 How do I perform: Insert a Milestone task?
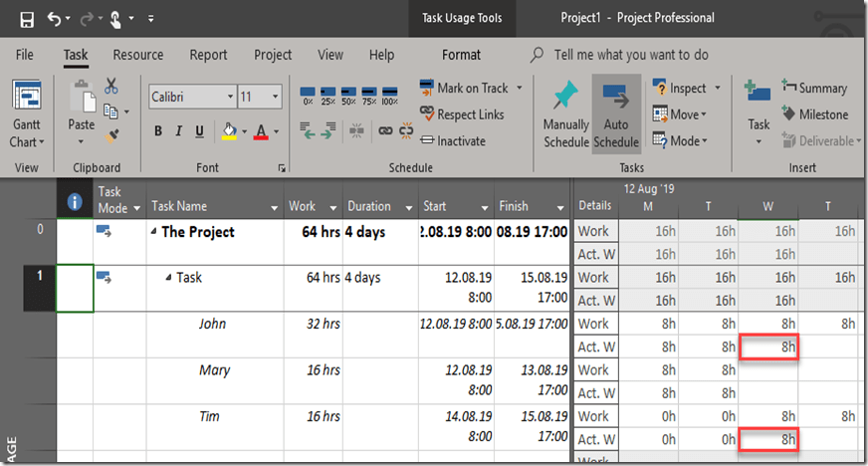814,115
